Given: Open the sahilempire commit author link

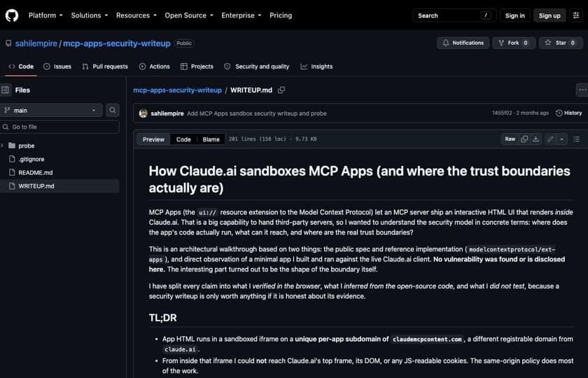Looking at the screenshot, I should pyautogui.click(x=167, y=113).
